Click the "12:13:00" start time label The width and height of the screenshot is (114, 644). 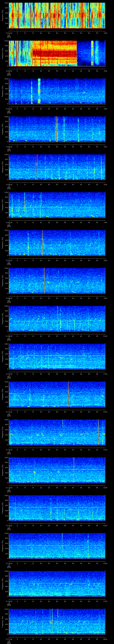[x=9, y=488]
